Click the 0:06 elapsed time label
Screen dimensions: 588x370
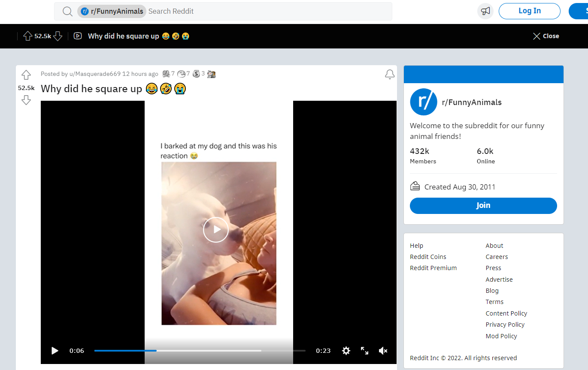(77, 351)
